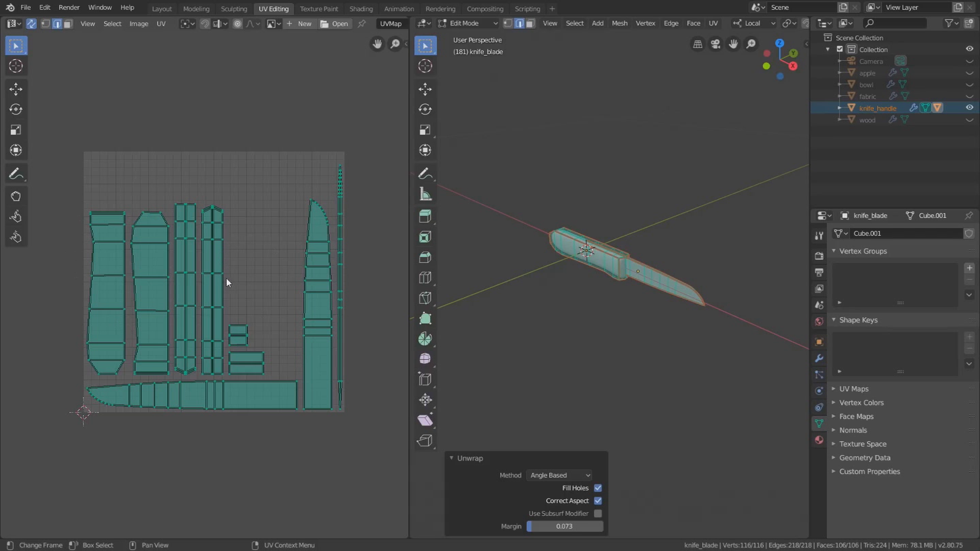980x551 pixels.
Task: Open the Method dropdown in Unwrap
Action: point(560,475)
